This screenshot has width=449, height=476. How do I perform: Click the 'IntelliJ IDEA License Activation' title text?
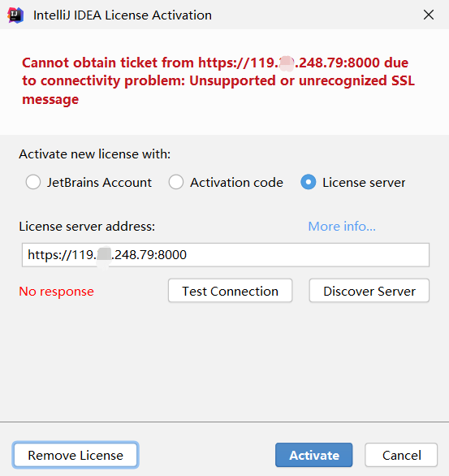(x=123, y=15)
